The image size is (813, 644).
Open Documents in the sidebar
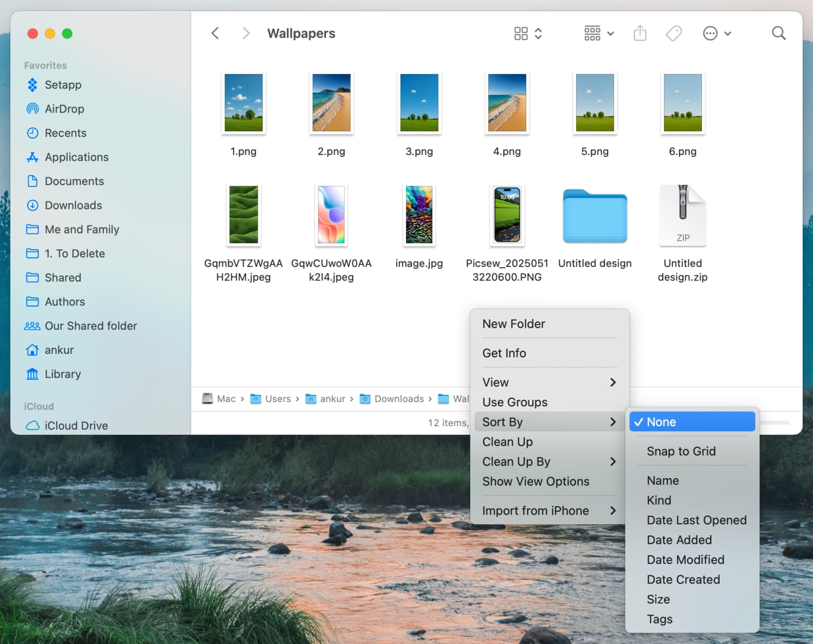74,181
